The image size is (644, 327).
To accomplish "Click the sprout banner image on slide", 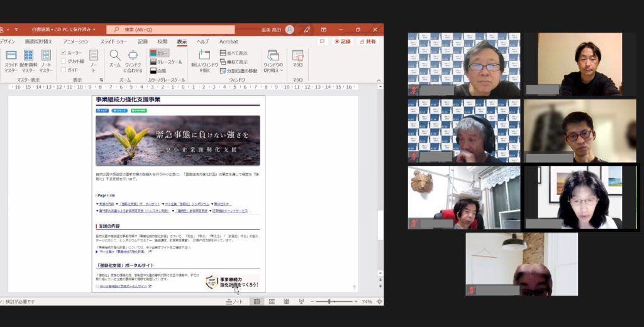I will coord(178,140).
